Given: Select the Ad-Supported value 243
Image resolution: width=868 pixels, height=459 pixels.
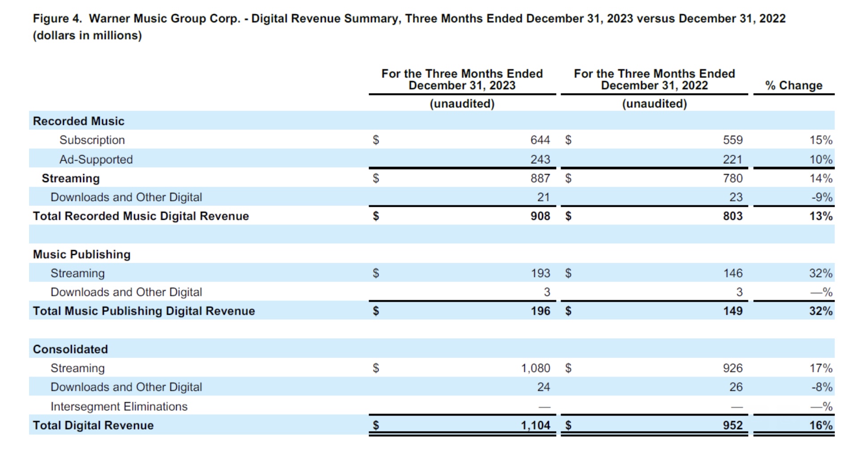Looking at the screenshot, I should pyautogui.click(x=540, y=159).
